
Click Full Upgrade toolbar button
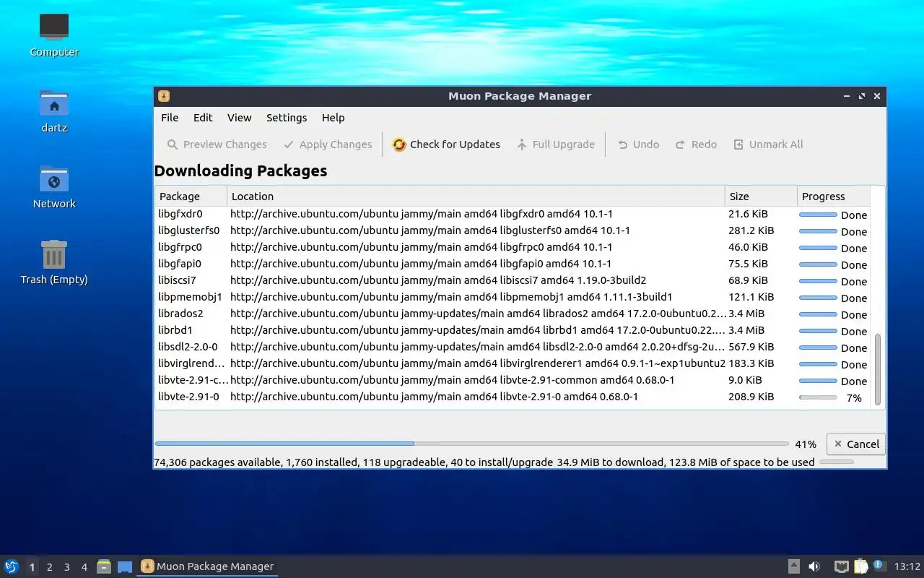pyautogui.click(x=556, y=144)
